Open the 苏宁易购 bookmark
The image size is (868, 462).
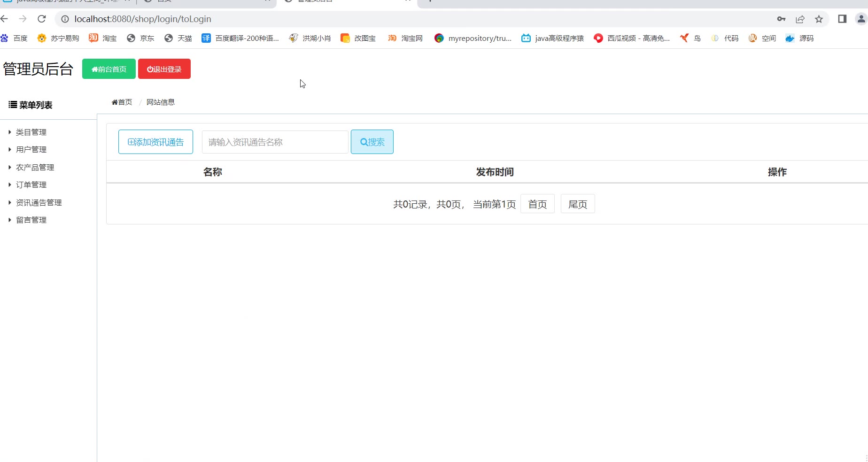[x=58, y=38]
